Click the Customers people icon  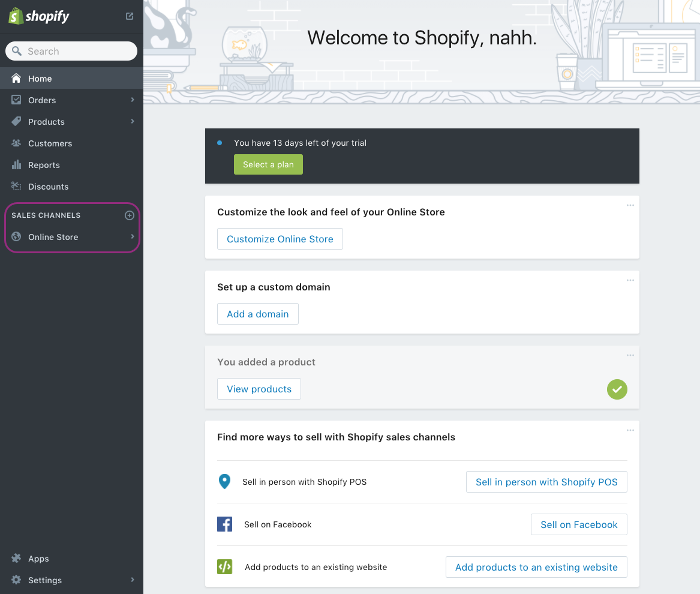click(x=16, y=143)
